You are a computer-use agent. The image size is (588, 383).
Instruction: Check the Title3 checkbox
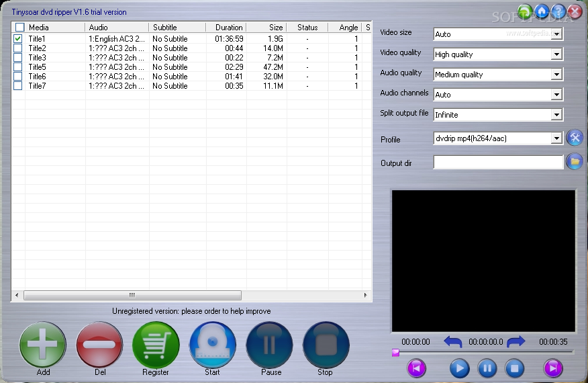pyautogui.click(x=17, y=58)
